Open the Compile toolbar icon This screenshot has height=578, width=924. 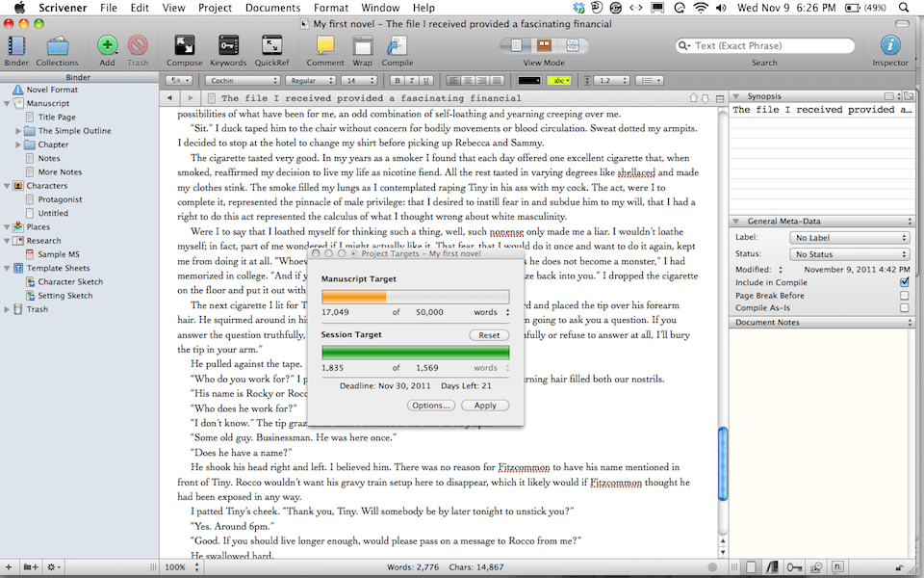click(398, 45)
